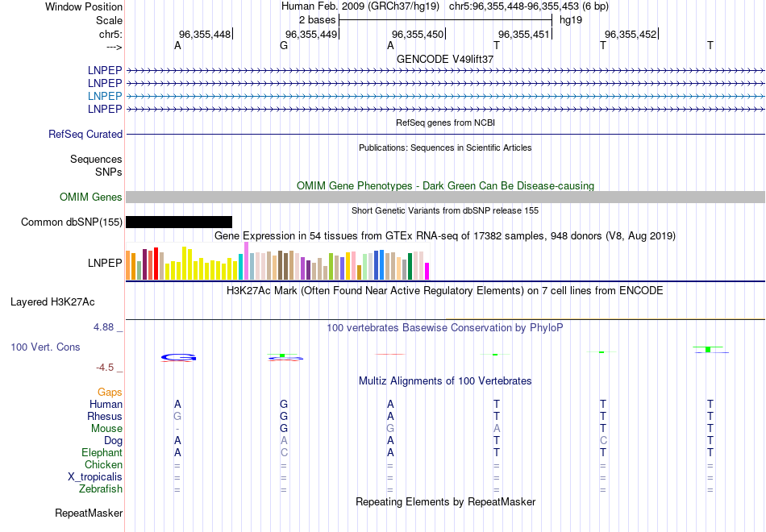Click the gray C in Dog row
The image size is (766, 532).
(603, 441)
